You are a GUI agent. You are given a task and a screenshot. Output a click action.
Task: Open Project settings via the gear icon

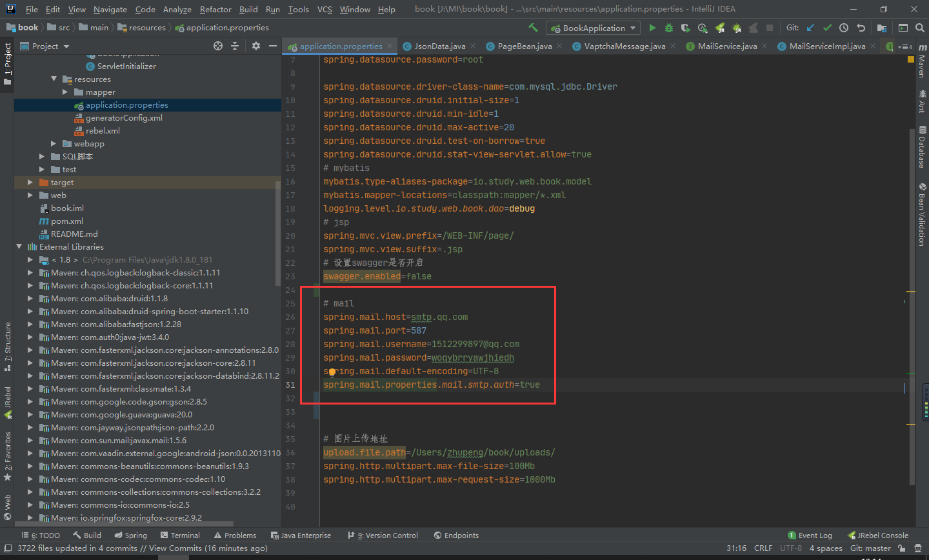tap(255, 46)
